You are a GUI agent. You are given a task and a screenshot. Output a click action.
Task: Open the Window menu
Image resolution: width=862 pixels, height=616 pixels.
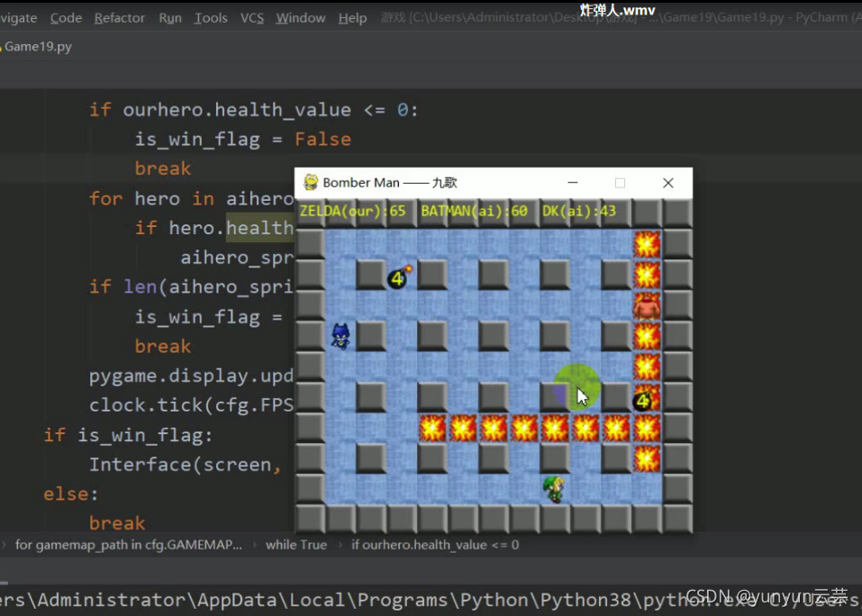pos(301,18)
